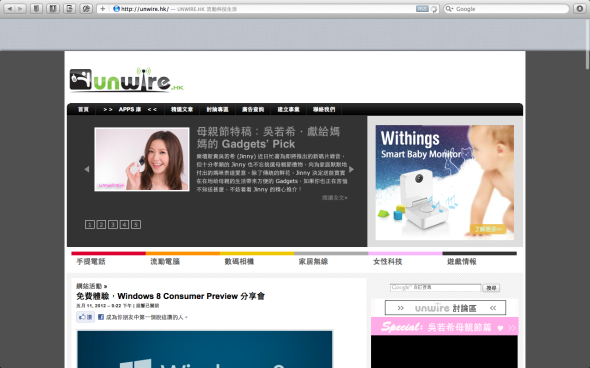Open 手提電話 category tab
Viewport: 590px width, 368px height.
coord(91,262)
